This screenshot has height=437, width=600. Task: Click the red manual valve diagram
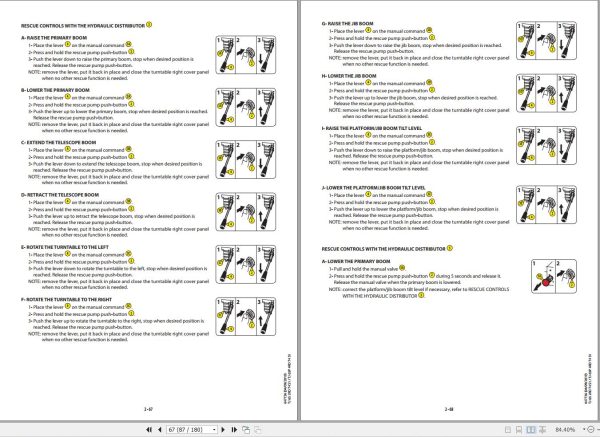coord(554,276)
